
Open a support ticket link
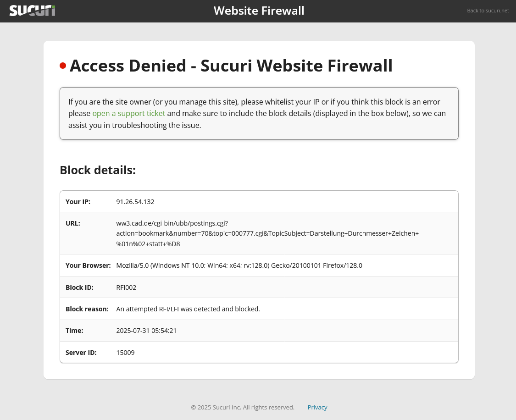coord(129,113)
